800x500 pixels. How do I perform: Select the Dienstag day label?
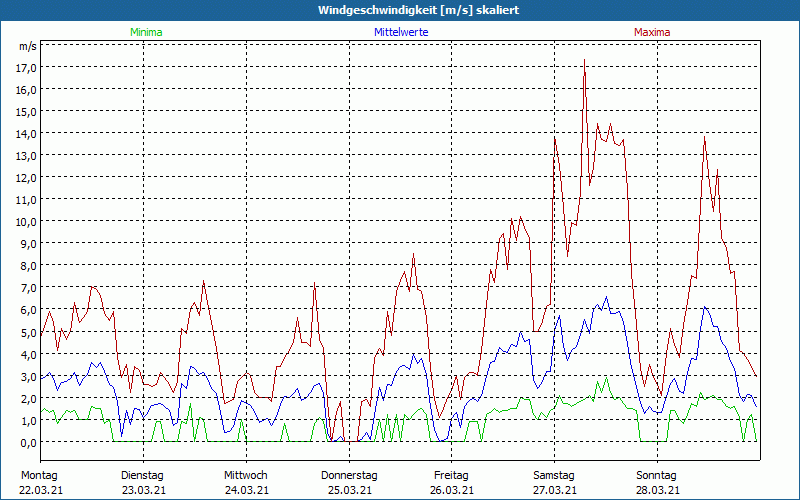point(143,475)
